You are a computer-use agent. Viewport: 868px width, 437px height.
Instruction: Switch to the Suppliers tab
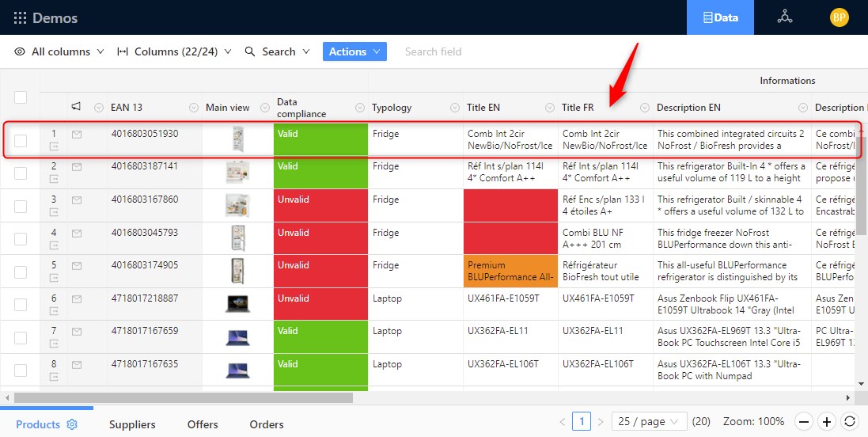[132, 424]
